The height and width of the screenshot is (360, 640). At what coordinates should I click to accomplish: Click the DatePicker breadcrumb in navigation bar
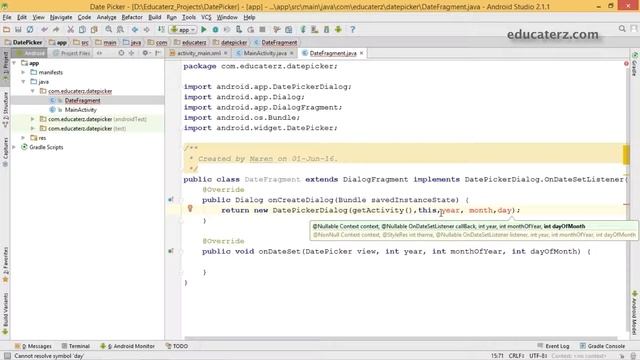point(23,42)
